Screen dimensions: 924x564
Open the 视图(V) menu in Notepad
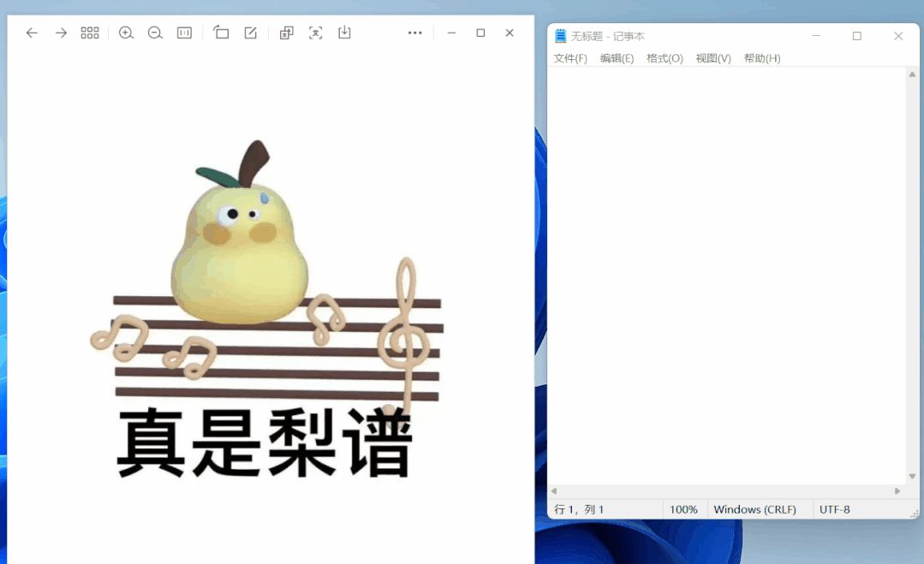click(713, 58)
